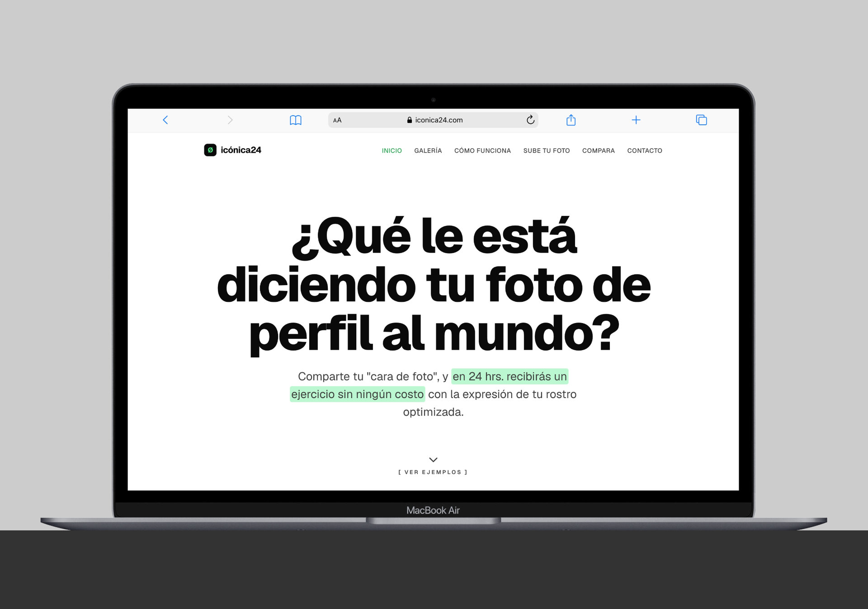Open the share sheet icon
This screenshot has height=609, width=868.
(x=571, y=120)
